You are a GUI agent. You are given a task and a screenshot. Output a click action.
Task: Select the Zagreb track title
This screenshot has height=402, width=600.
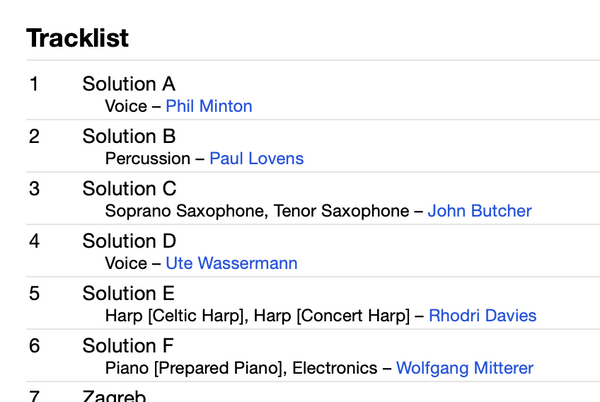coord(114,396)
